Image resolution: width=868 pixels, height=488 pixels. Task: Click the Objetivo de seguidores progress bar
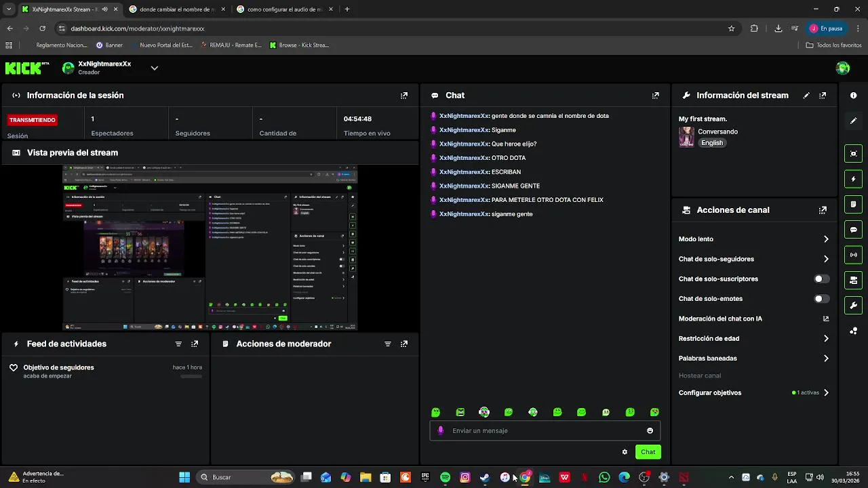(191, 376)
